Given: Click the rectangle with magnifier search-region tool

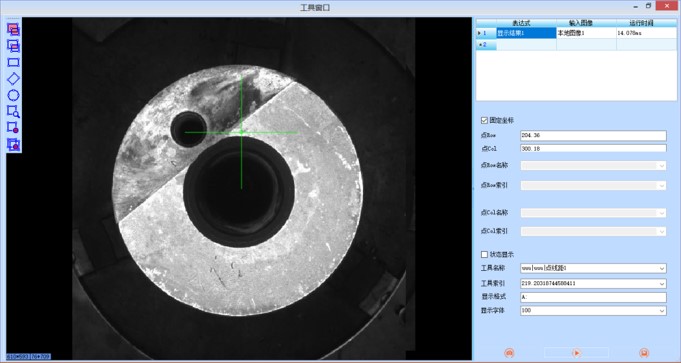Looking at the screenshot, I should click(x=13, y=112).
